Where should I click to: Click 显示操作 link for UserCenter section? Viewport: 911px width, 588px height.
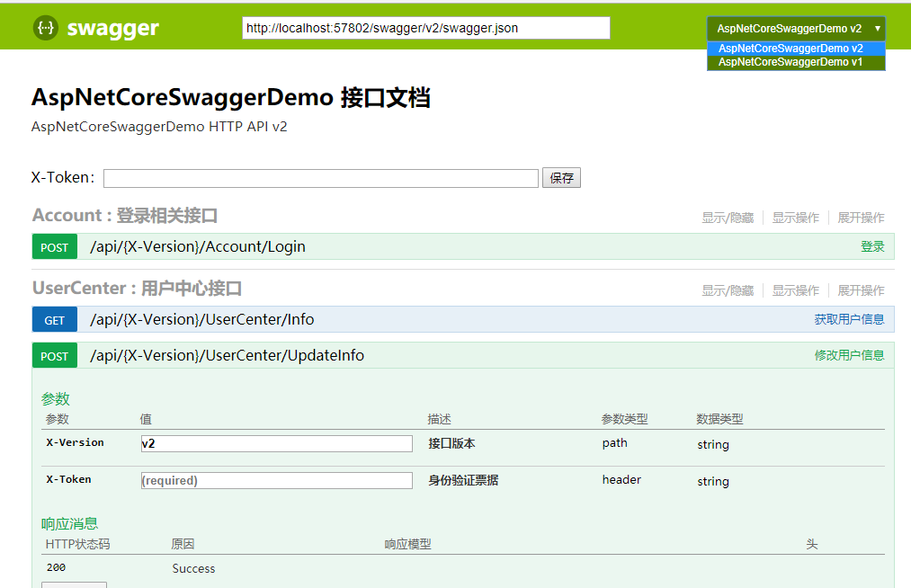coord(795,290)
